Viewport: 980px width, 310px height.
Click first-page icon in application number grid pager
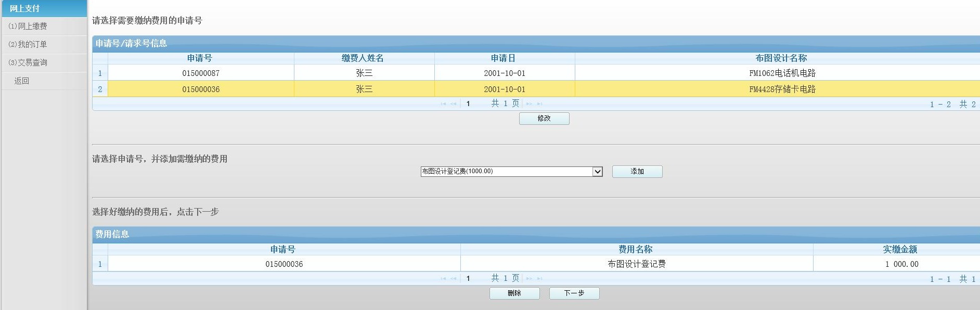[x=443, y=104]
